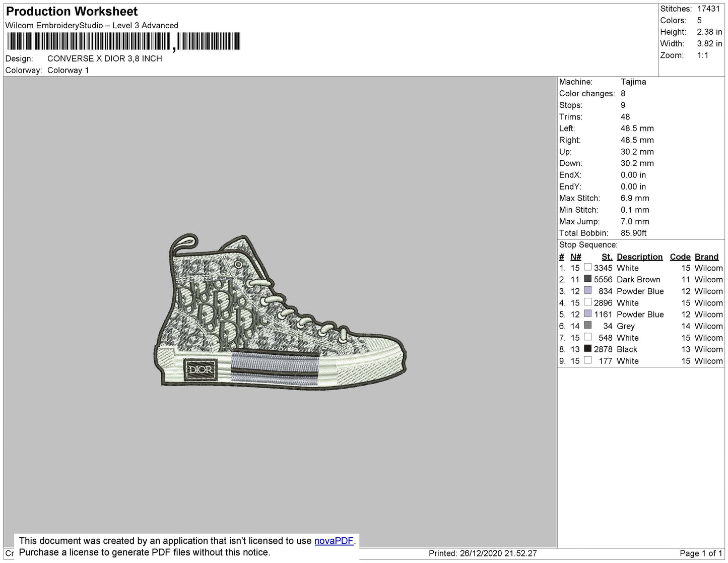Click the Machine value Tajima

click(633, 82)
